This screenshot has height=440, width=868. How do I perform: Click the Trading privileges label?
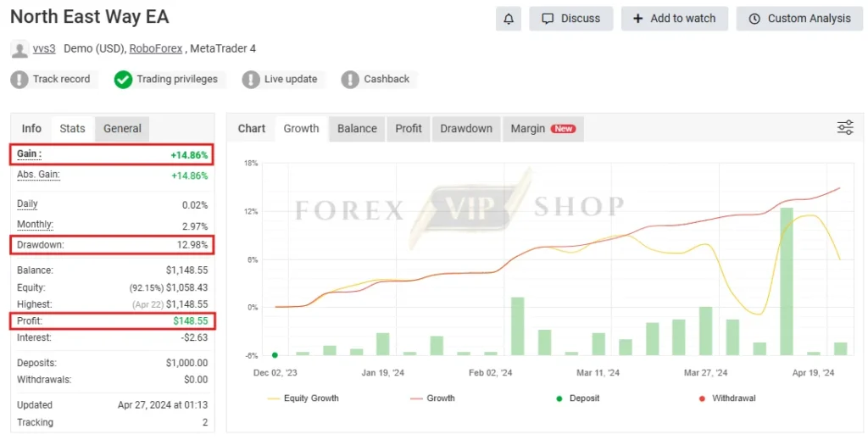pos(177,79)
